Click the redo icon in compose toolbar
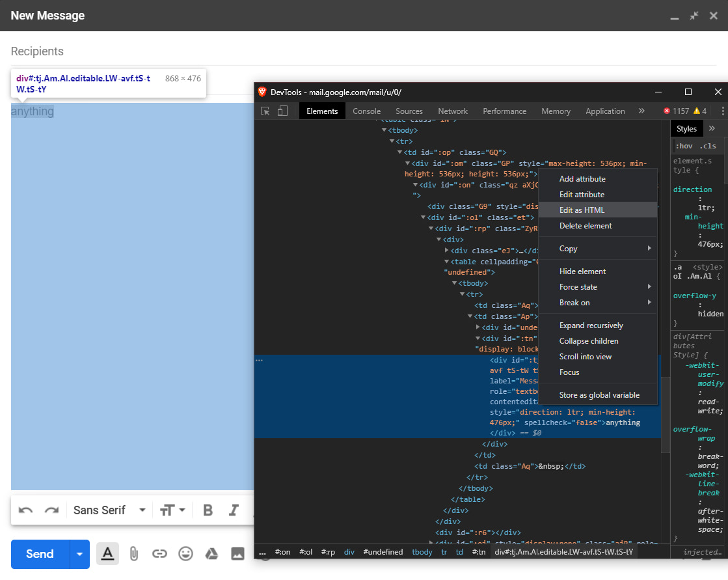Viewport: 728px width, 580px height. [x=51, y=510]
